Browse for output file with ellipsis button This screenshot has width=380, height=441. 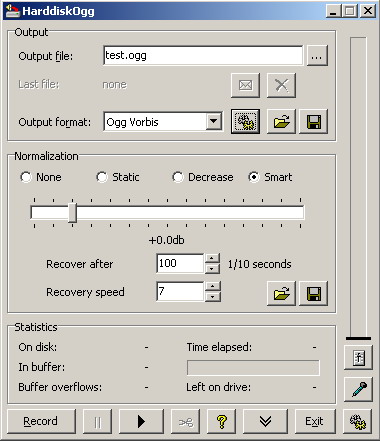point(317,56)
